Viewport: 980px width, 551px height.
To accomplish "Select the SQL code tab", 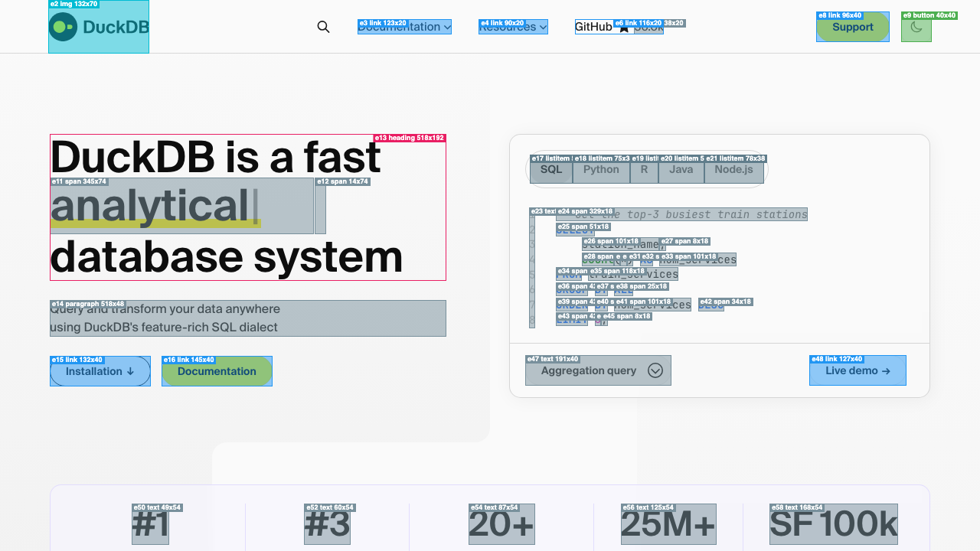I will [x=551, y=170].
